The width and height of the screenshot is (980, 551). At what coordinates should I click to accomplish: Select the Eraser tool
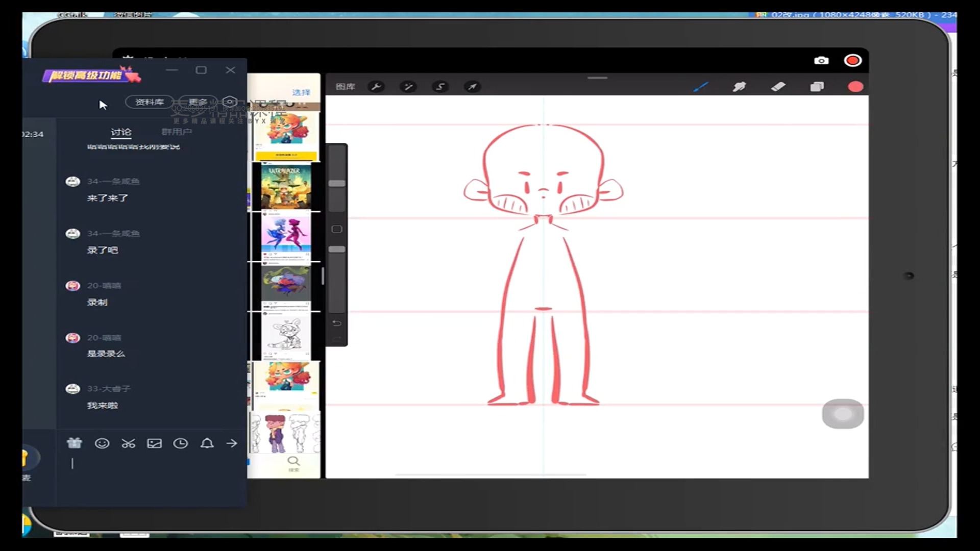[778, 87]
